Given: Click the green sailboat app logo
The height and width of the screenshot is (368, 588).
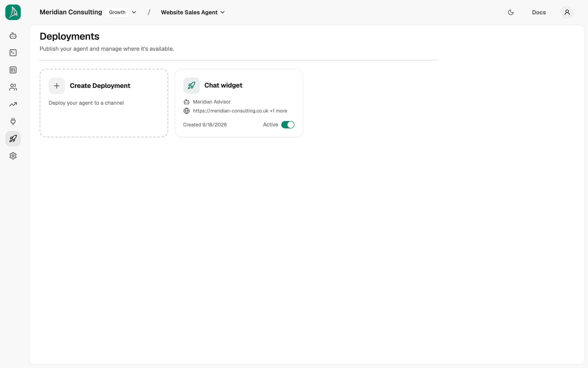Looking at the screenshot, I should (x=13, y=12).
